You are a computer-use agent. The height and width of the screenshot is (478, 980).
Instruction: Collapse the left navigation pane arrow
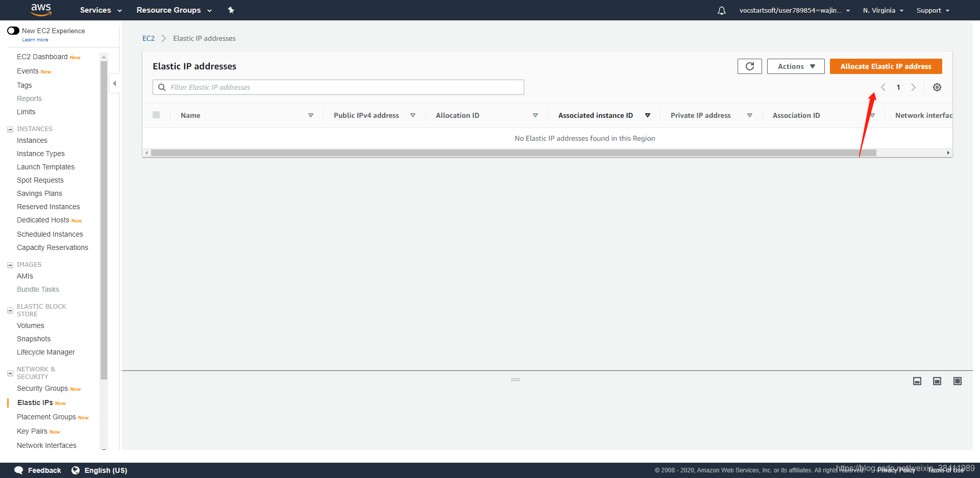[114, 83]
